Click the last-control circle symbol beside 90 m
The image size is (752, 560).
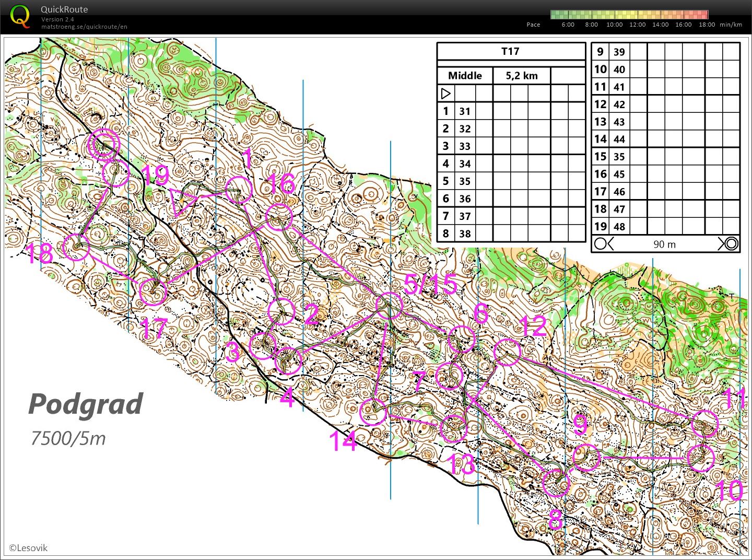(603, 244)
